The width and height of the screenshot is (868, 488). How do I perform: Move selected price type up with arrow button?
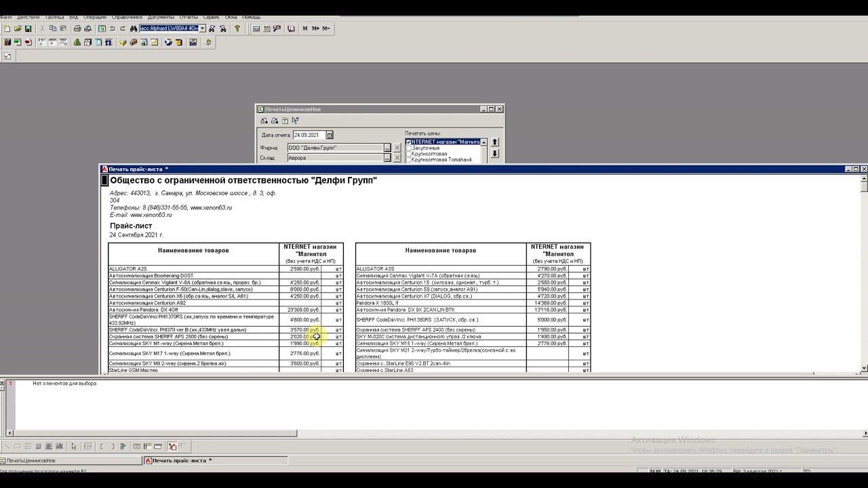494,142
